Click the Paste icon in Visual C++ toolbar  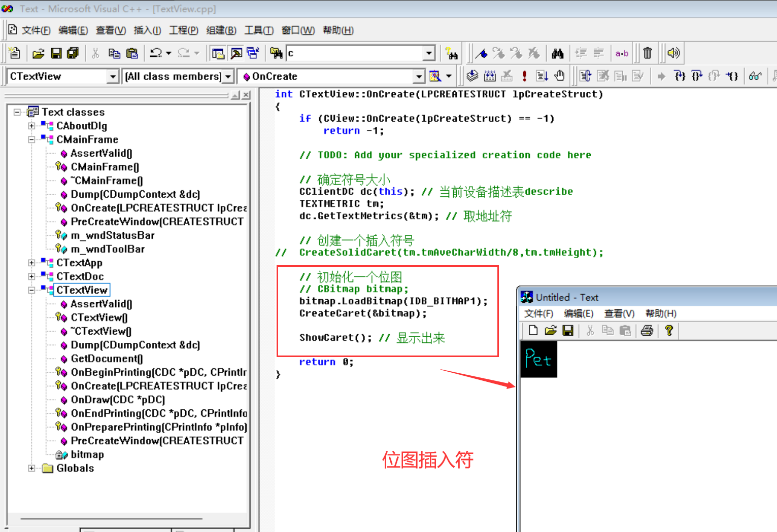pos(132,53)
